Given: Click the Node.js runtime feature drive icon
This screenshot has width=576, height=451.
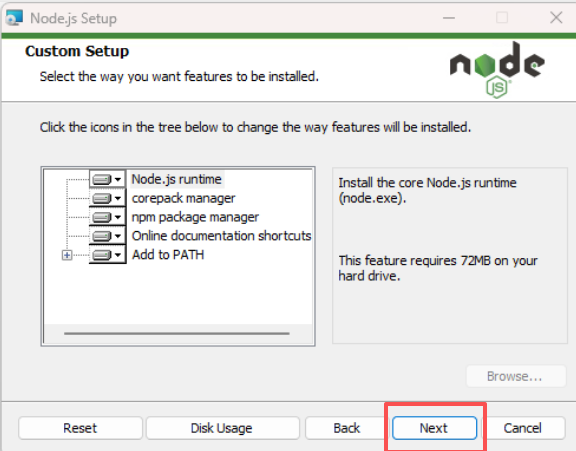Looking at the screenshot, I should click(x=101, y=180).
